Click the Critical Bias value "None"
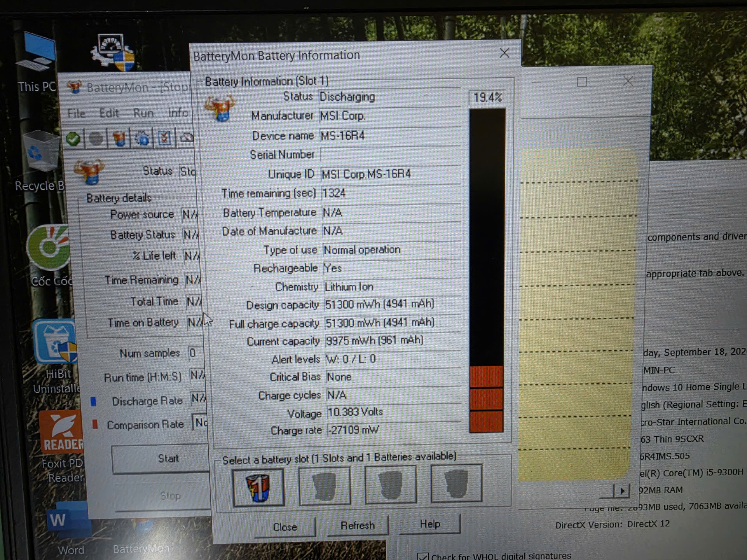 [x=339, y=377]
